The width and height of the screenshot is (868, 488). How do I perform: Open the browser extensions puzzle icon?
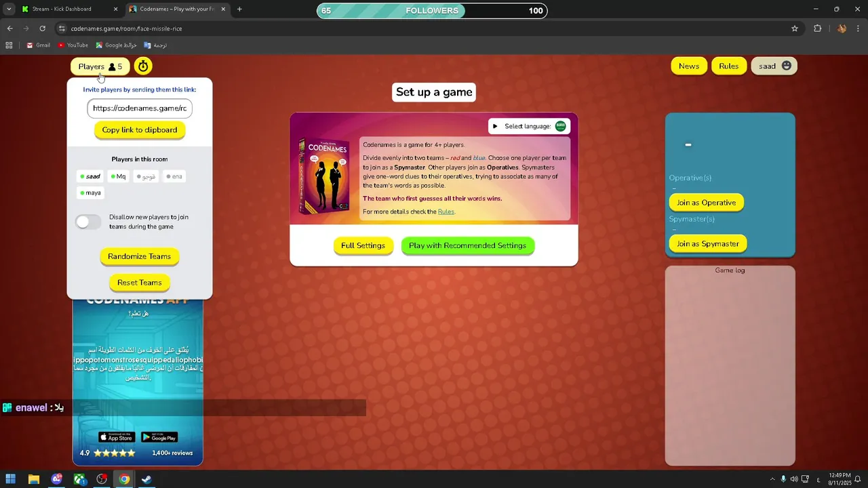tap(817, 28)
